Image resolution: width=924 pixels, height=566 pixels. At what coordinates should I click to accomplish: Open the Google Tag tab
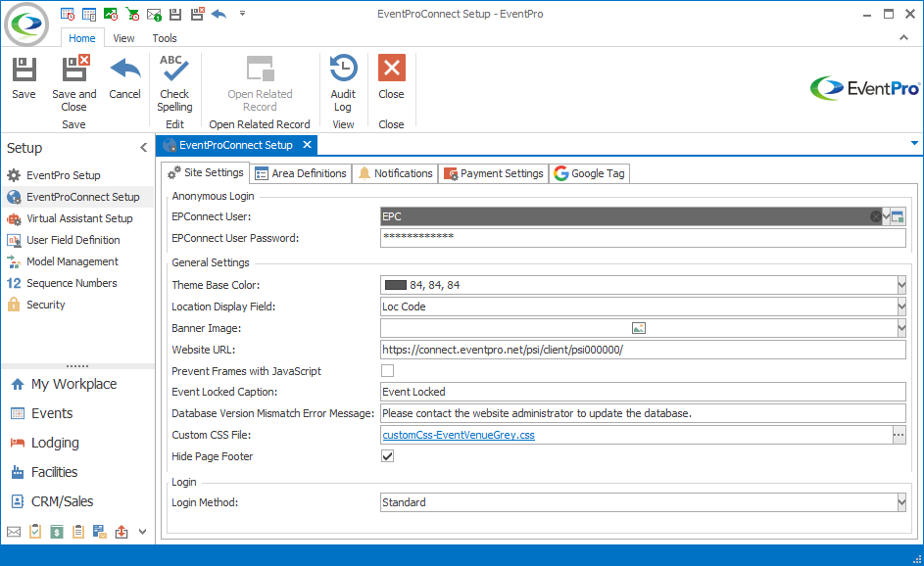tap(590, 173)
